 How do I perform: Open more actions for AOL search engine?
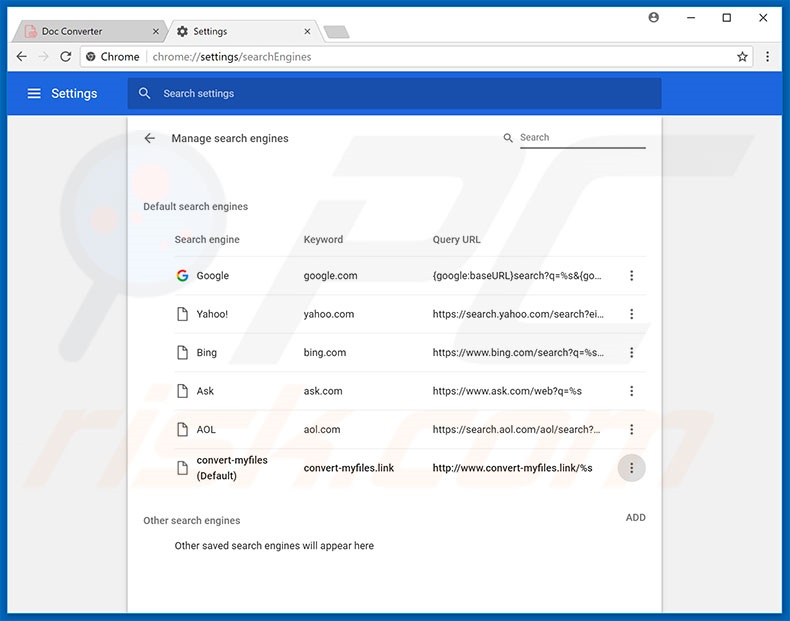[x=631, y=430]
